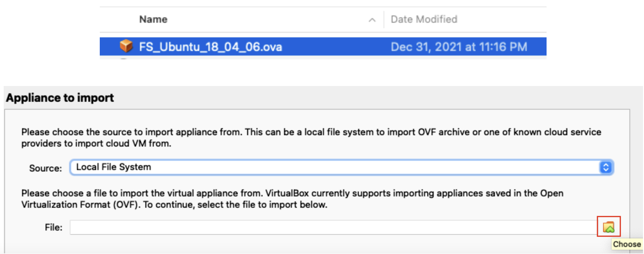
Task: Click the orange OVA package icon
Action: coord(126,46)
